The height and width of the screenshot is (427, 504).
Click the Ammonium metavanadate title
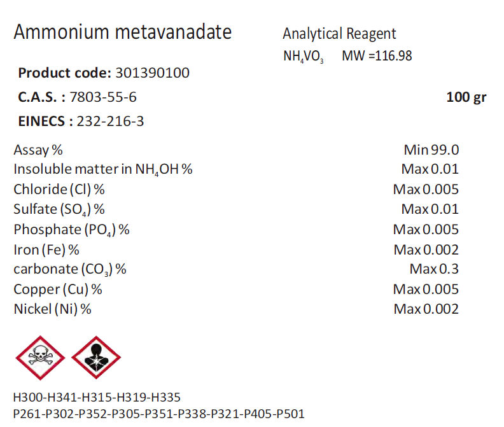point(123,32)
